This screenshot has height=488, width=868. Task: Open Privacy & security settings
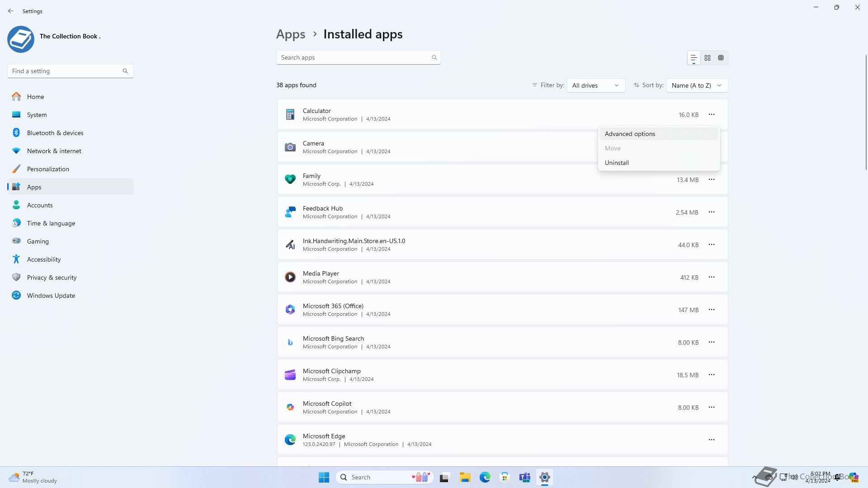coord(71,277)
